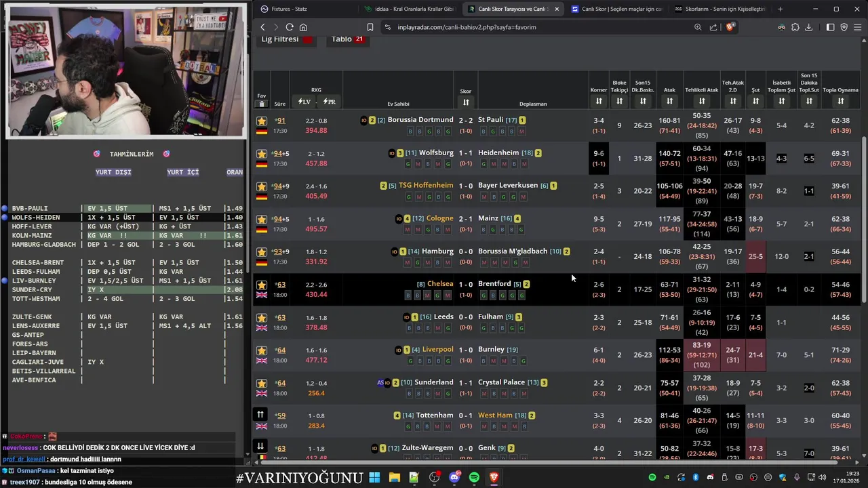The height and width of the screenshot is (488, 868).
Task: Toggle favorite star for Liverpool row
Action: pos(261,351)
